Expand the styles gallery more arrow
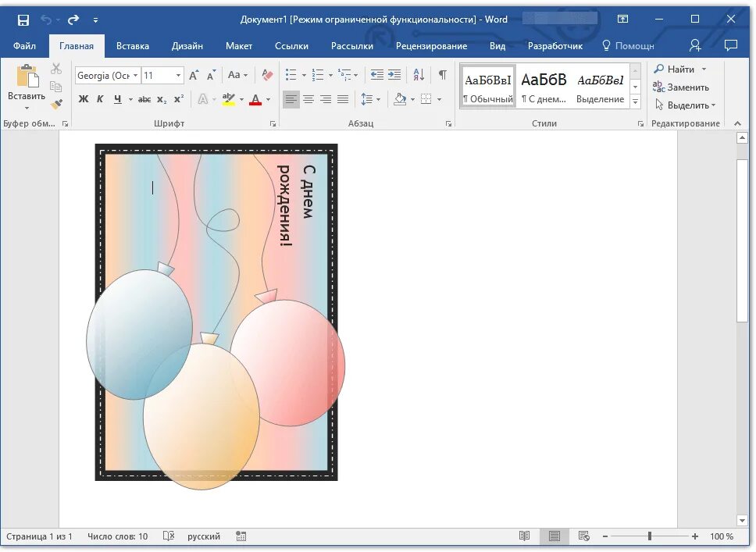This screenshot has height=552, width=756. tap(636, 101)
